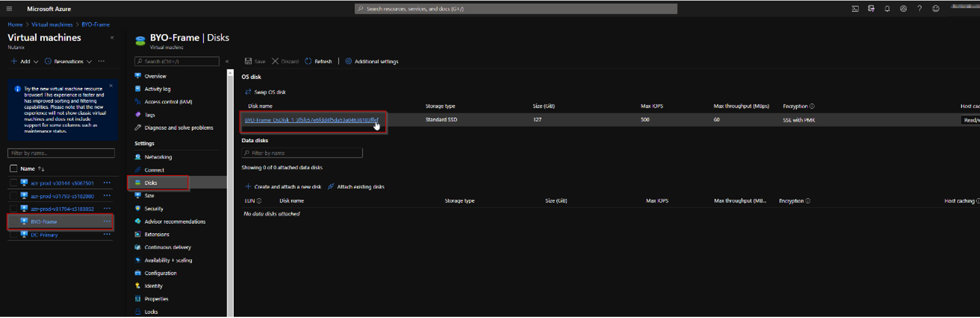Click the info icon next to OS disk Encryption
Viewport: 980px width, 318px height.
click(x=812, y=106)
